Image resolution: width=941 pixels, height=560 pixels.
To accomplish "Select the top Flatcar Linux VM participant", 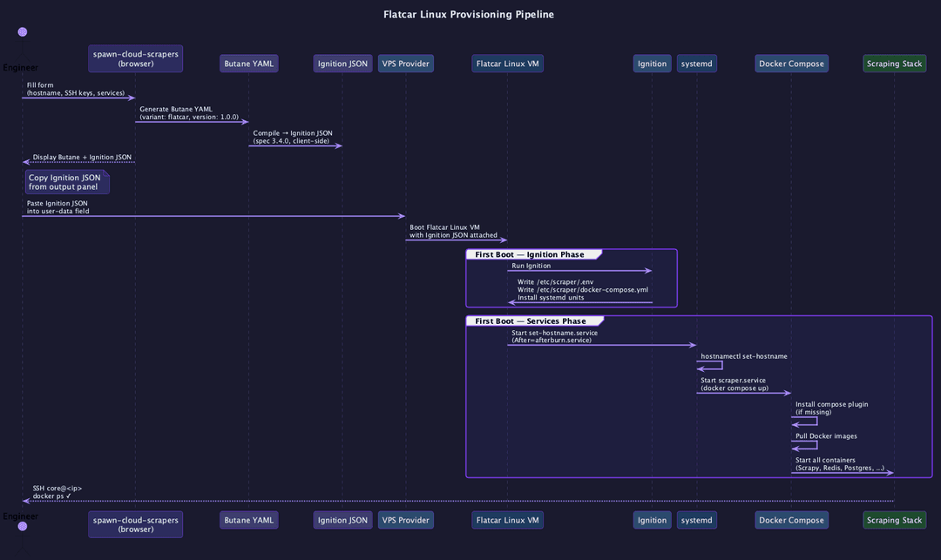I will click(x=508, y=64).
